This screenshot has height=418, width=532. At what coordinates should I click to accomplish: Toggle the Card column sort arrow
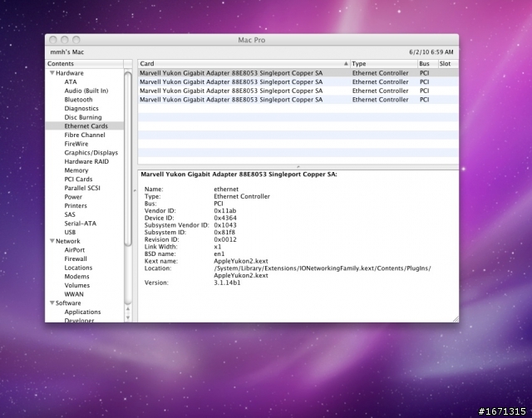pyautogui.click(x=346, y=63)
